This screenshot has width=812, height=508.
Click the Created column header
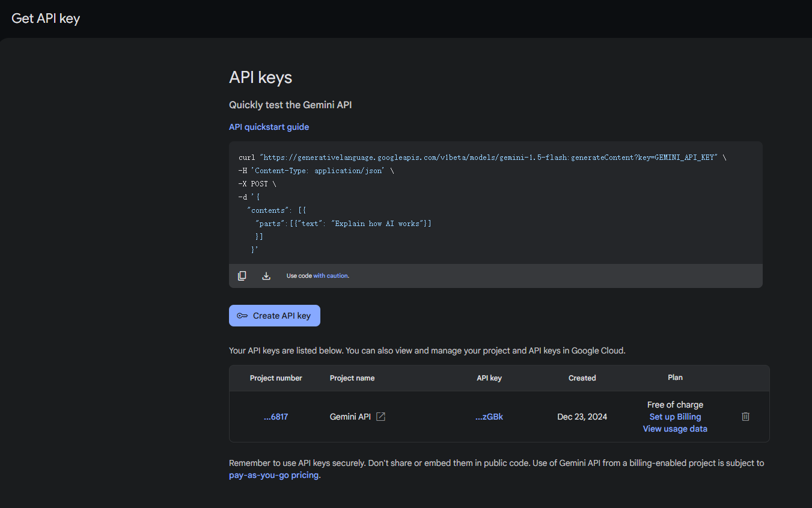(582, 378)
